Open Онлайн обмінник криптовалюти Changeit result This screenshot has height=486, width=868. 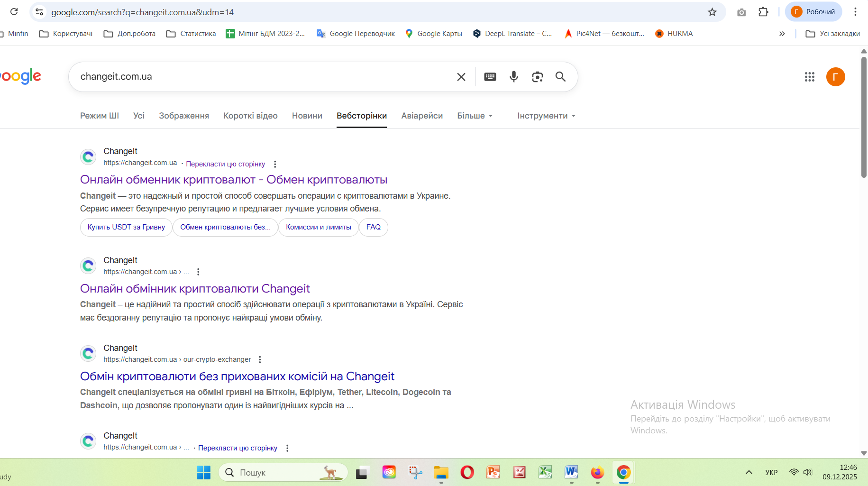point(195,289)
